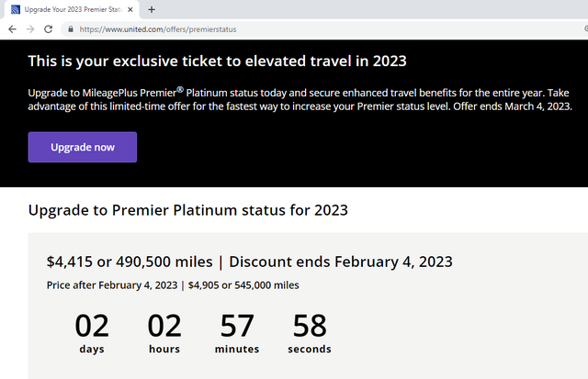Image resolution: width=588 pixels, height=379 pixels.
Task: Focus the united.com/offers/premierstatus address bar
Action: pyautogui.click(x=322, y=29)
